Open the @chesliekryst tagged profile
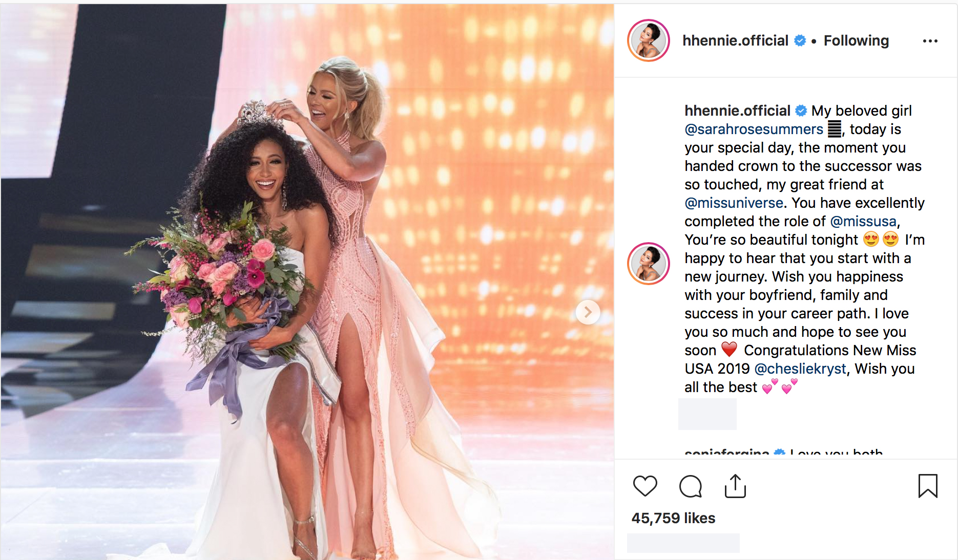Viewport: 958px width, 560px height. click(x=801, y=369)
